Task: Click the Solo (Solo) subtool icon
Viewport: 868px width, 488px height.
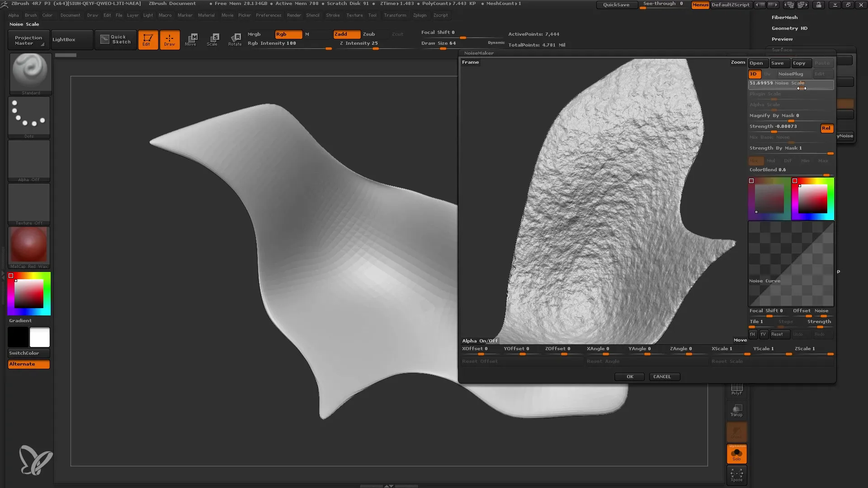Action: click(x=737, y=452)
